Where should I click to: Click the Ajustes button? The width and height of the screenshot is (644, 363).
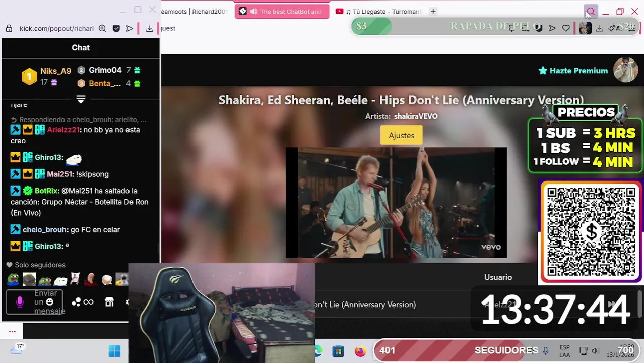click(401, 135)
